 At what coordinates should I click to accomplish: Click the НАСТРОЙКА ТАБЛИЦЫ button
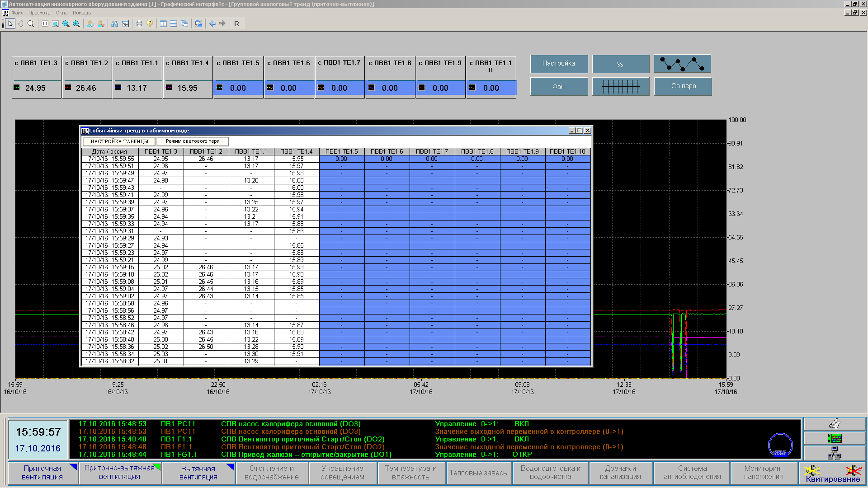point(119,141)
